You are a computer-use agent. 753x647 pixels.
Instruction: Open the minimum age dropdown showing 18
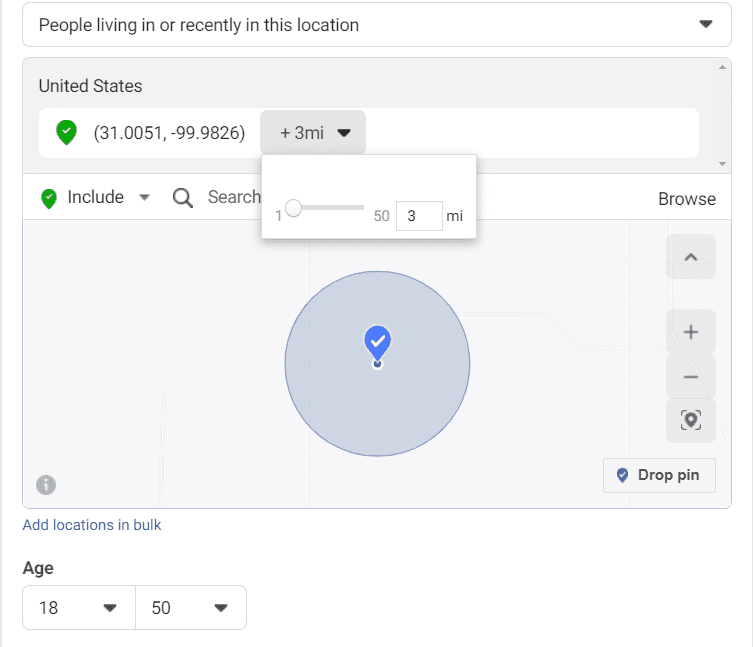click(x=79, y=608)
